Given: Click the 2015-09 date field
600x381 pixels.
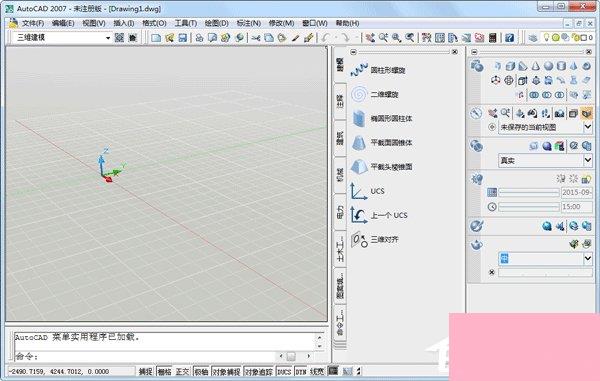Looking at the screenshot, I should (x=577, y=192).
